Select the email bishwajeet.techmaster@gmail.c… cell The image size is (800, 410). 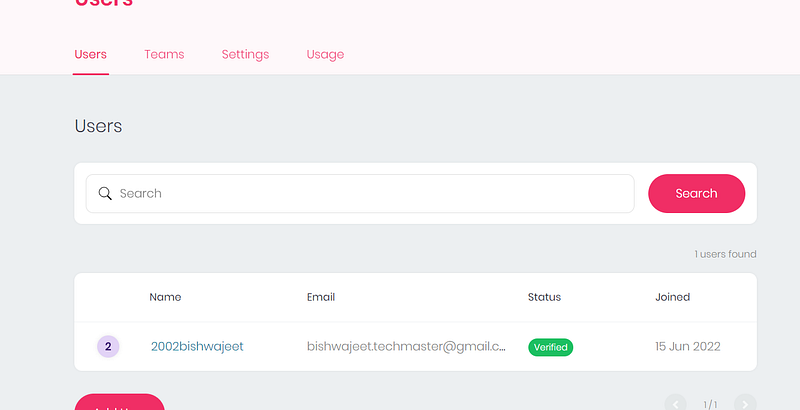pos(406,347)
